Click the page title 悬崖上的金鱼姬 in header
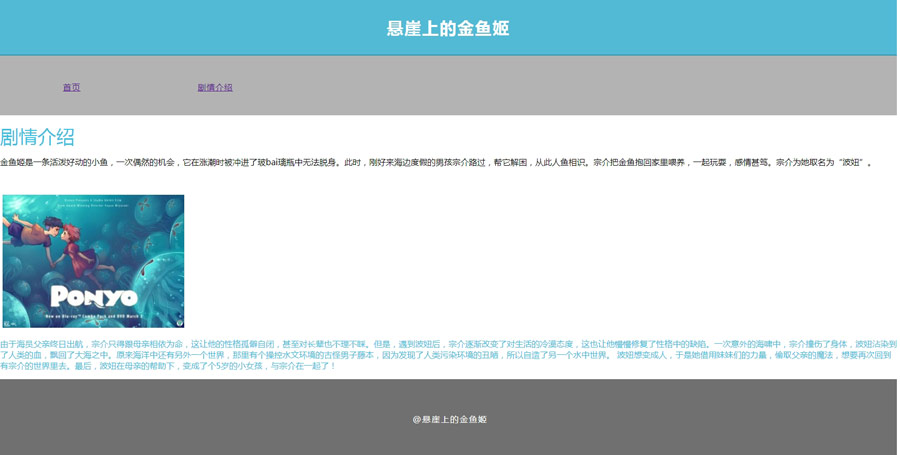Image resolution: width=900 pixels, height=455 pixels. tap(448, 28)
